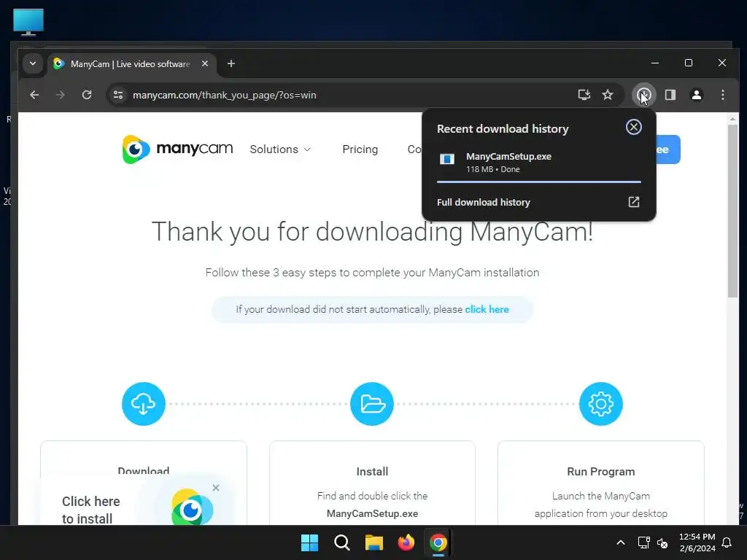Open the taskbar clock and date
Viewport: 747px width, 560px height.
point(697,542)
